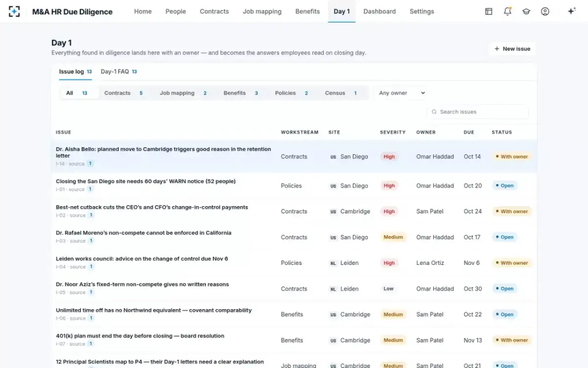588x368 pixels.
Task: Click the search magnifier icon in issues search
Action: click(434, 112)
